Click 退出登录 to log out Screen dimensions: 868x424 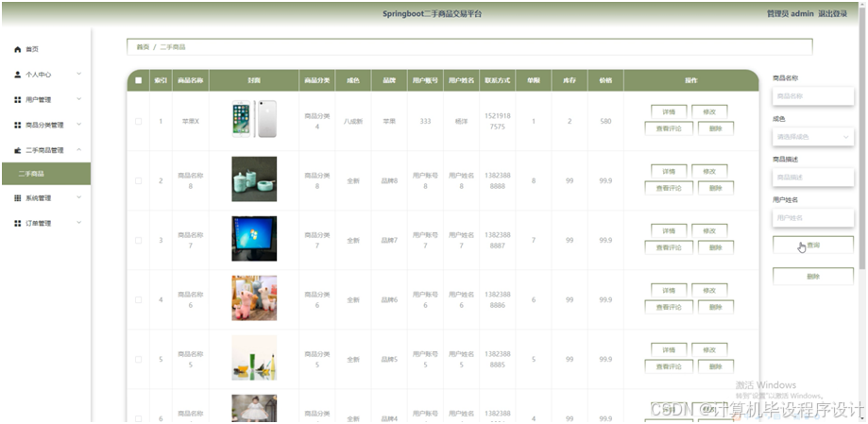(x=832, y=14)
